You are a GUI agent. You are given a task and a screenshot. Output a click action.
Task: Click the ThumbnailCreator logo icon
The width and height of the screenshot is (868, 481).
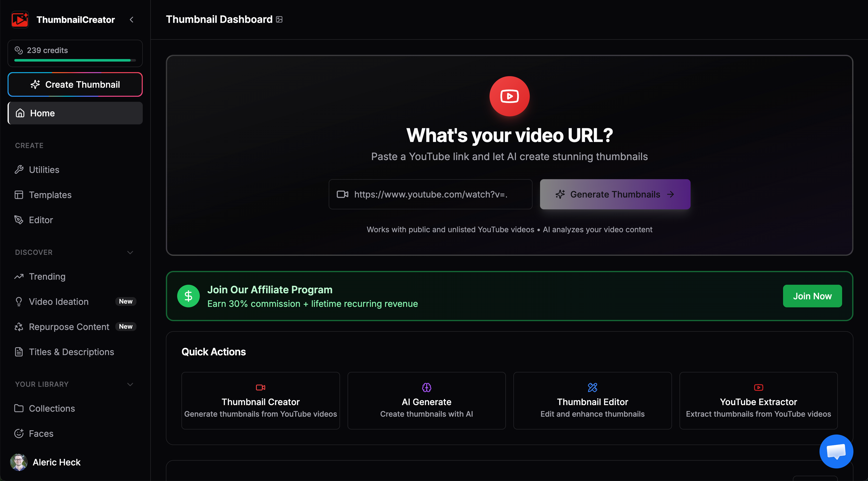[20, 20]
